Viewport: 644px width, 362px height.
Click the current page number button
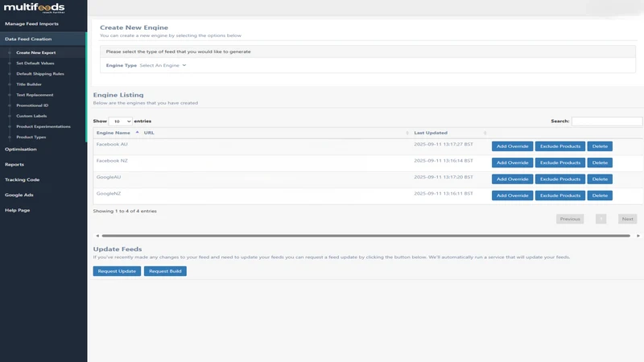[x=601, y=219]
